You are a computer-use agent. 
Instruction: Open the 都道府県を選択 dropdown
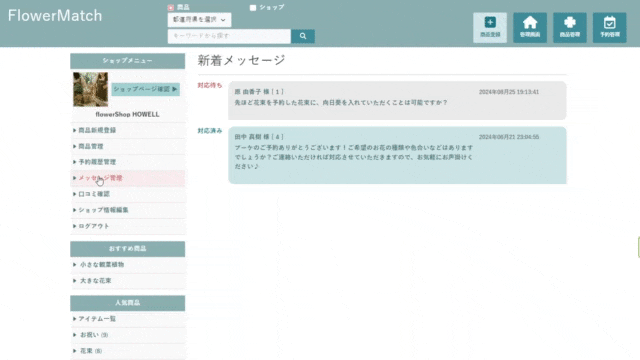[199, 20]
